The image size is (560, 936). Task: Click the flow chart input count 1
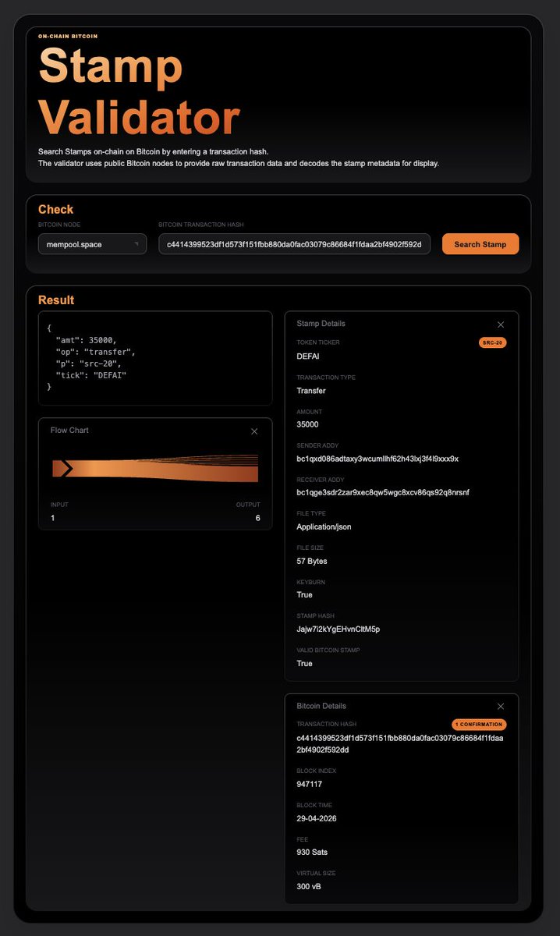[x=53, y=518]
